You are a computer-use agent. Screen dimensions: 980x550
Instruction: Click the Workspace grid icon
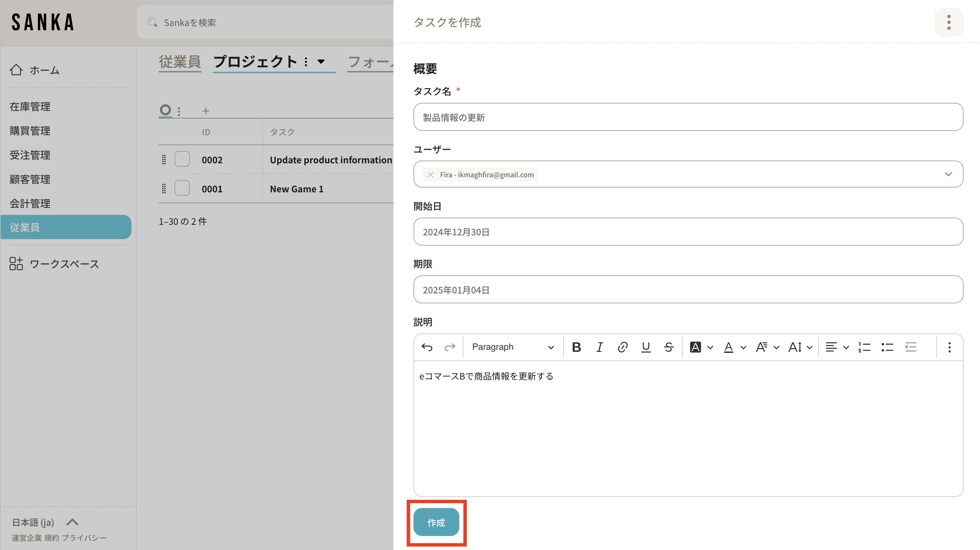point(16,263)
